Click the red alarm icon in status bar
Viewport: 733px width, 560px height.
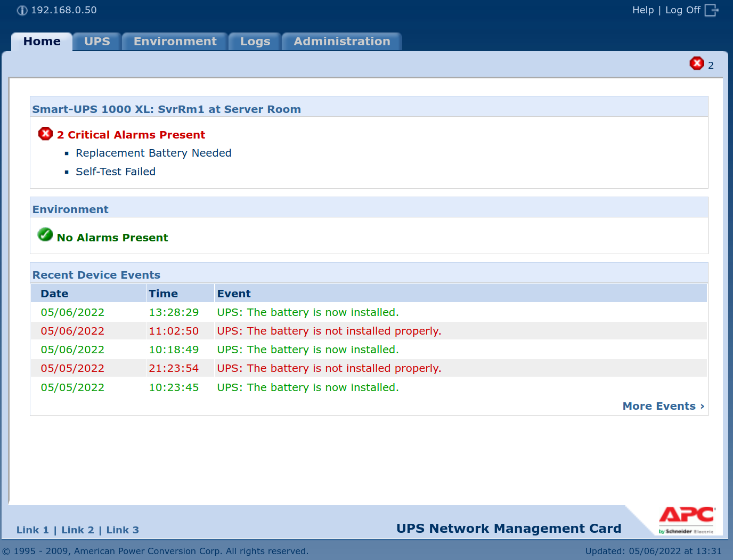coord(697,63)
